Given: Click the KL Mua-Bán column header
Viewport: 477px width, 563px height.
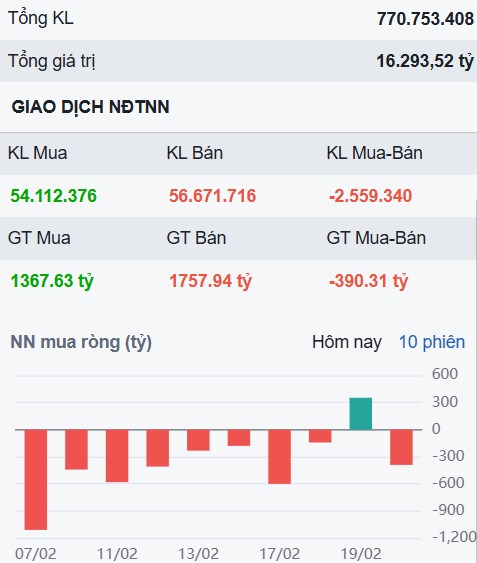Looking at the screenshot, I should point(375,153).
